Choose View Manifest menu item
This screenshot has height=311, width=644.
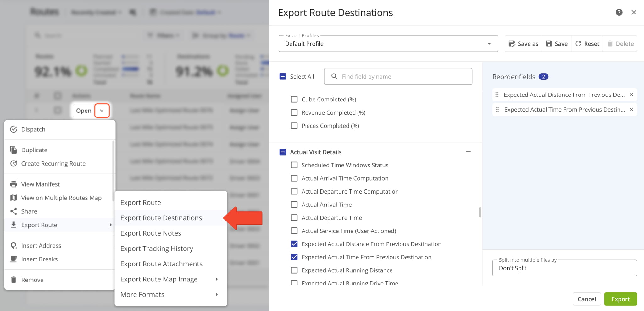click(x=58, y=184)
